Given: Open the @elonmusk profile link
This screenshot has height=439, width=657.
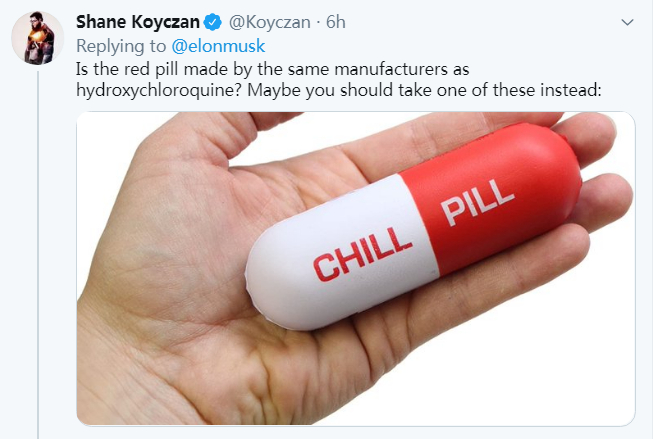Looking at the screenshot, I should tap(218, 46).
